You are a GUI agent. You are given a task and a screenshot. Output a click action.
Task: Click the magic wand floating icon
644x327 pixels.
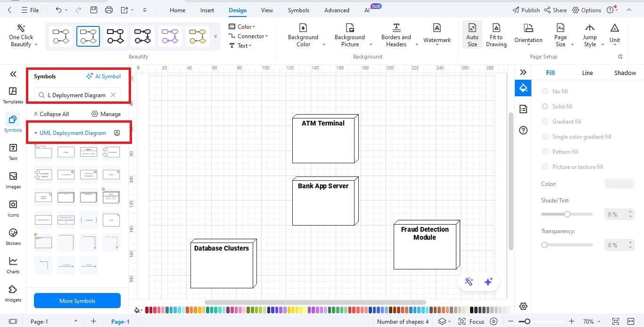469,282
